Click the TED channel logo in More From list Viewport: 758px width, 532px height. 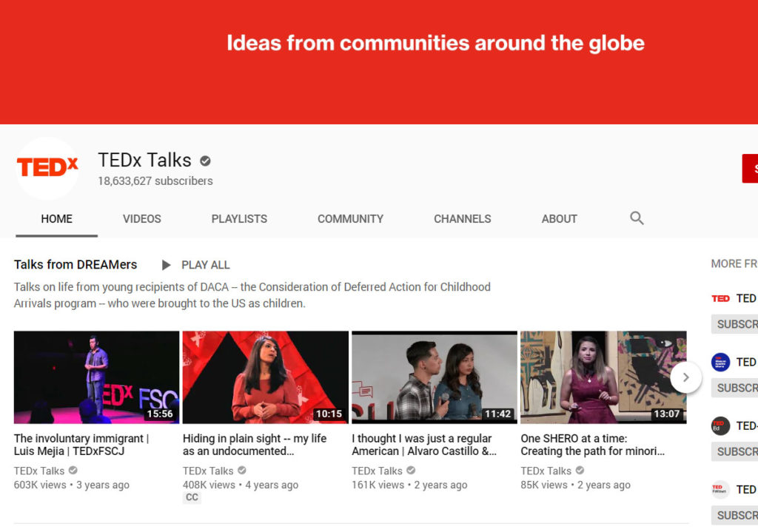point(720,299)
